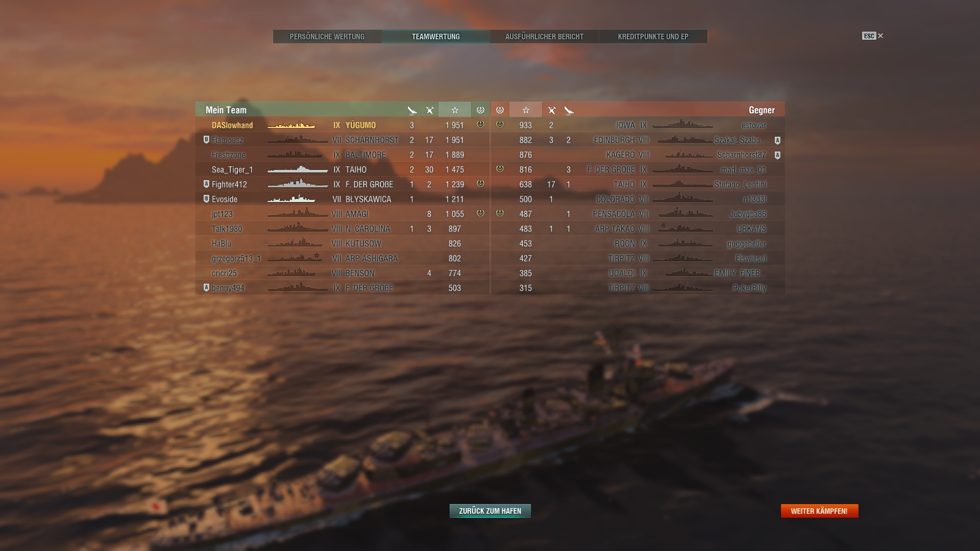The width and height of the screenshot is (980, 551).
Task: Sort my team by aircraft shot down icon
Action: pyautogui.click(x=430, y=110)
